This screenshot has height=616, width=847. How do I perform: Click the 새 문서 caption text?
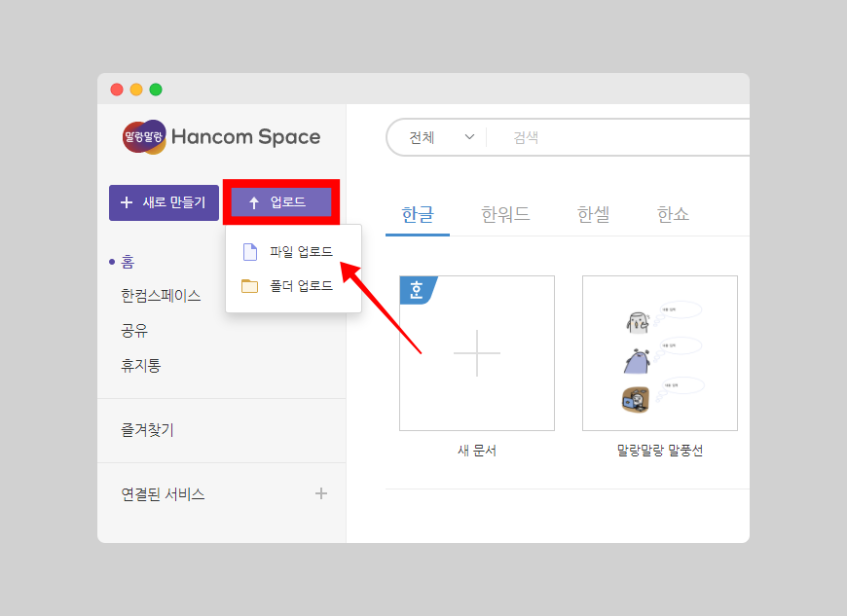[x=477, y=451]
